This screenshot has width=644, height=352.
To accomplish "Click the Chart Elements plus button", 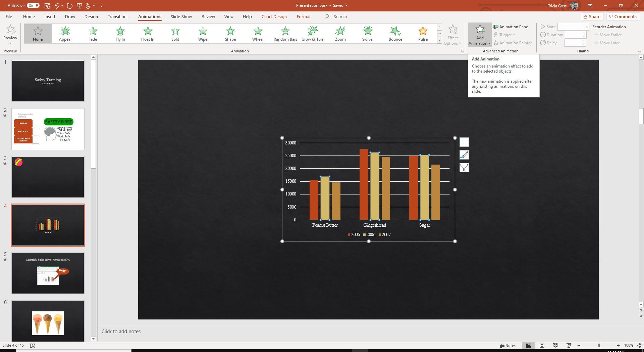I will click(464, 142).
